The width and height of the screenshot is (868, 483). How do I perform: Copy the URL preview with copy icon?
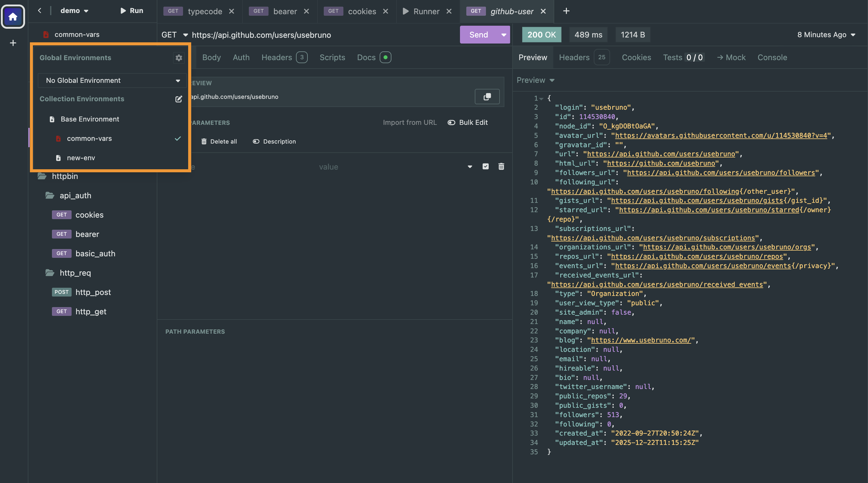(487, 97)
